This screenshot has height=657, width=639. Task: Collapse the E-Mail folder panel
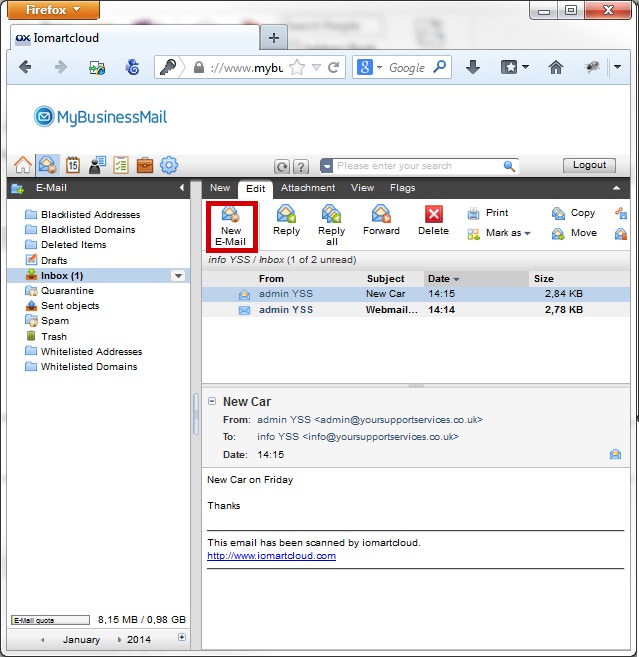click(x=182, y=188)
